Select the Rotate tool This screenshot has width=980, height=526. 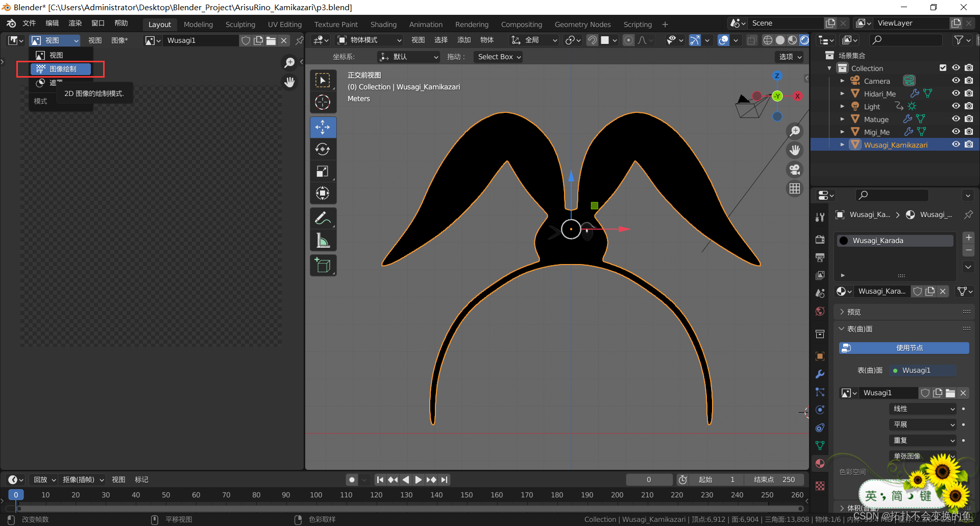click(x=323, y=149)
